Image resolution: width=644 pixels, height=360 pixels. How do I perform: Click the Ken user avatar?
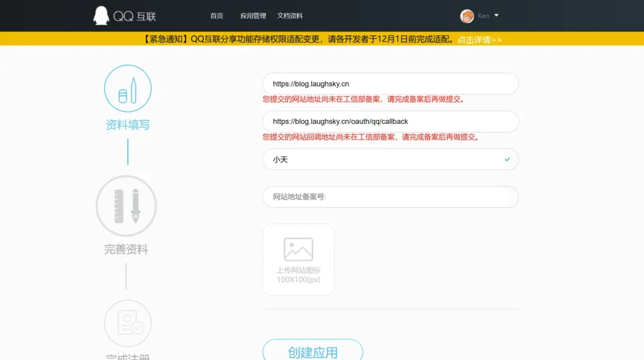(467, 16)
